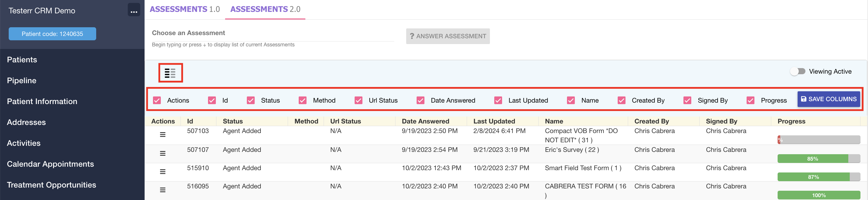Toggle the Viewing Active switch

(x=798, y=72)
